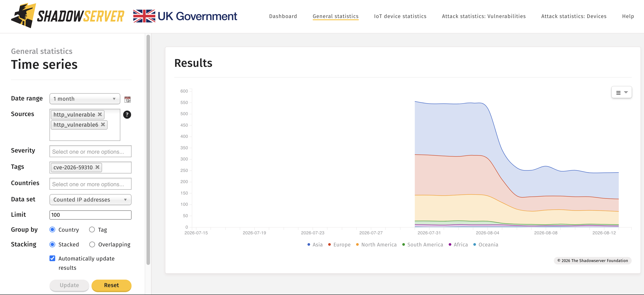The image size is (644, 295).
Task: Open the Data set dropdown
Action: [90, 200]
